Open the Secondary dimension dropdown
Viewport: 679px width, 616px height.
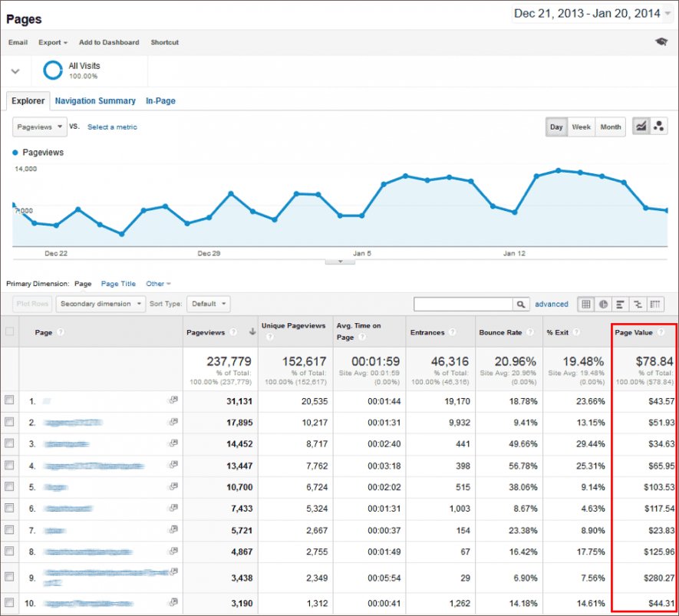[x=100, y=304]
